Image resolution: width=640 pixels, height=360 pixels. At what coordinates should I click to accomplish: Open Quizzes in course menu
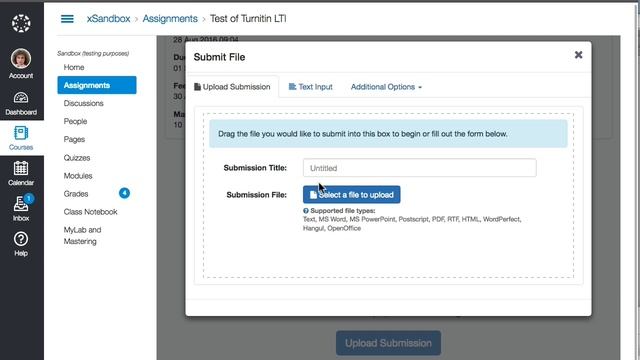(77, 158)
